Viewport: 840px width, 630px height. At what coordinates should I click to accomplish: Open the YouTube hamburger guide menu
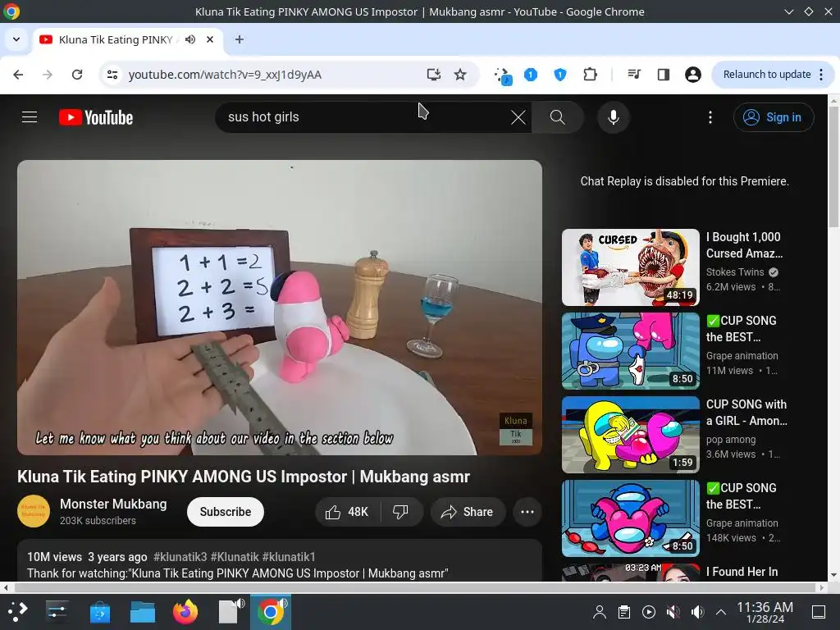30,116
